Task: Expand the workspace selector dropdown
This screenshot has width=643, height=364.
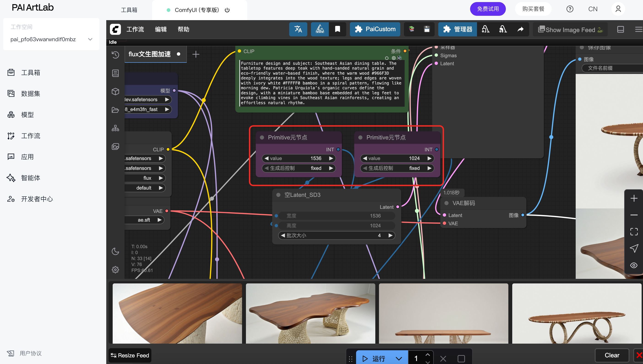Action: 90,39
